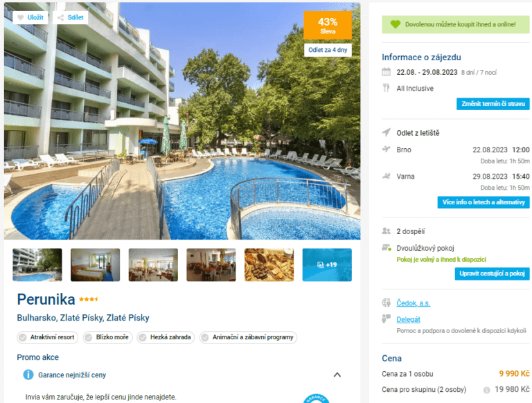Screen dimensions: 532x403
Task: Share the hotel via Sdílet button
Action: [x=71, y=17]
